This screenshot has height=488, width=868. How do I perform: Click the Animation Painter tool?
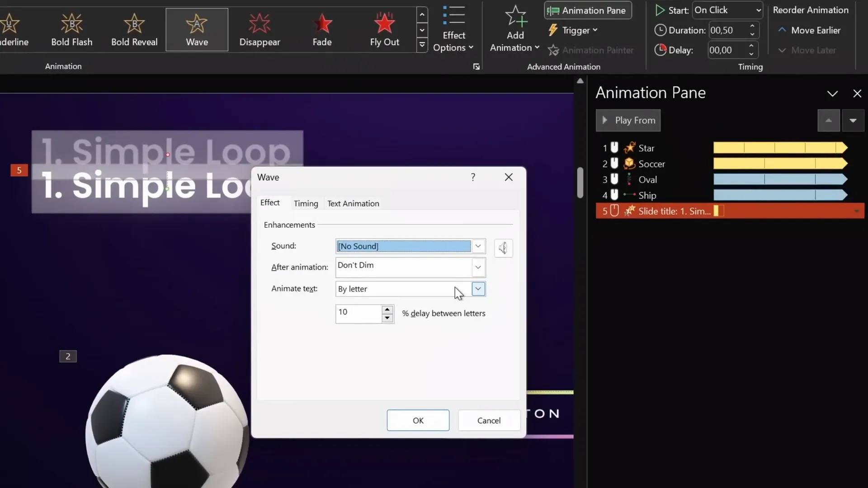pos(590,50)
